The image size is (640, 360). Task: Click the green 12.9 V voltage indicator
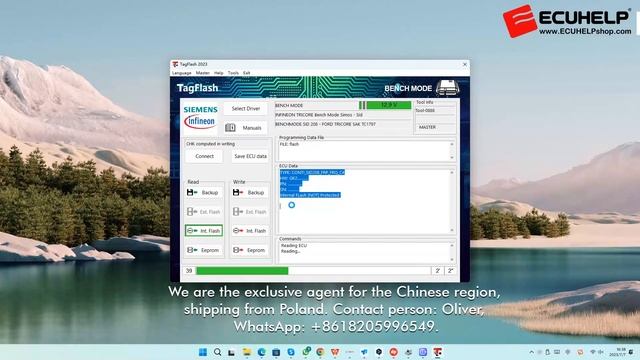pyautogui.click(x=389, y=105)
